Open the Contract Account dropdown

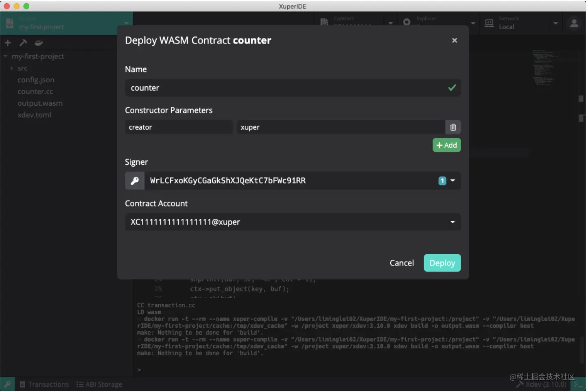(452, 222)
